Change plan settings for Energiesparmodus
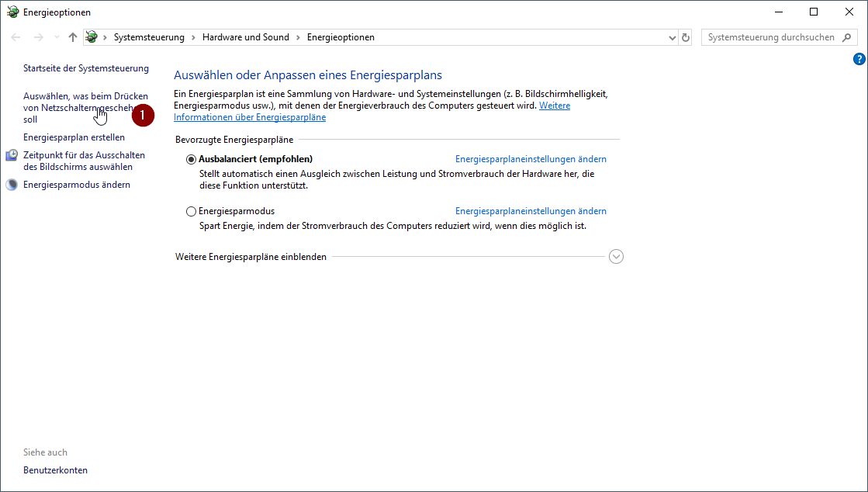Screen dimensions: 868x492 [531, 211]
